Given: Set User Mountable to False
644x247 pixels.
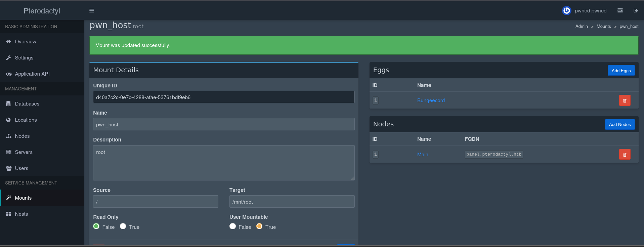Looking at the screenshot, I should coord(232,227).
